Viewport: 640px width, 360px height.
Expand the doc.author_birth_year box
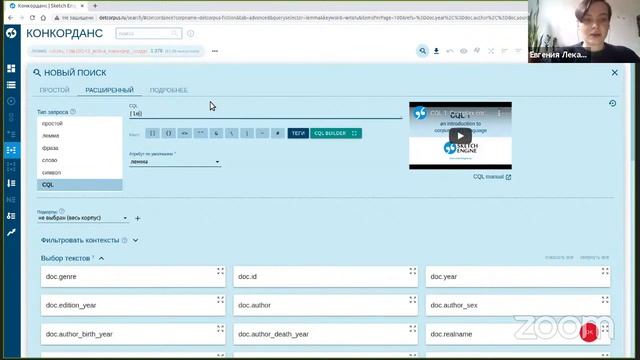pos(220,329)
